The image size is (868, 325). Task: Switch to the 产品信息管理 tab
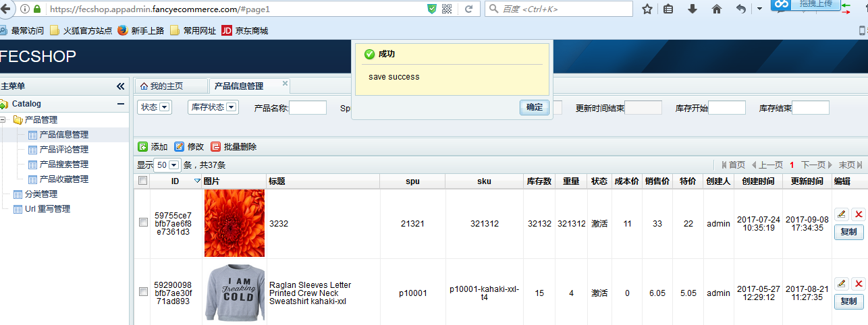point(239,86)
